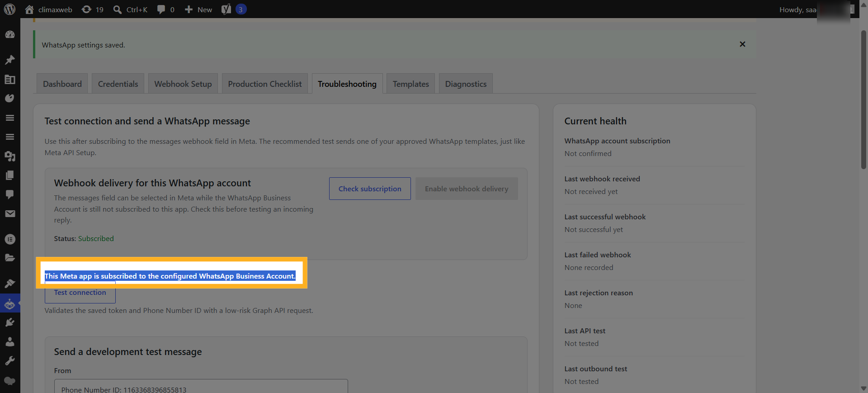Open Users via the person icon
Screen dimensions: 868x393
[9, 341]
